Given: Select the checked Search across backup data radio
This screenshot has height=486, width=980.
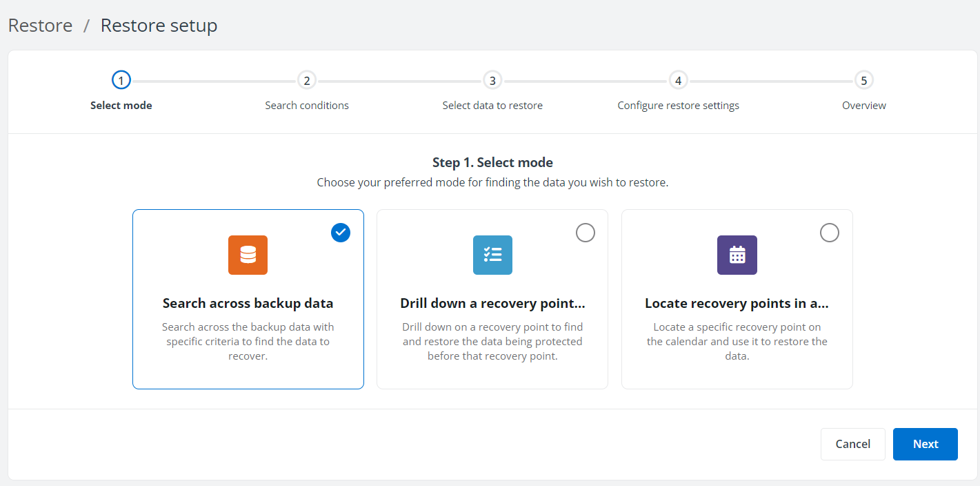Looking at the screenshot, I should click(341, 233).
